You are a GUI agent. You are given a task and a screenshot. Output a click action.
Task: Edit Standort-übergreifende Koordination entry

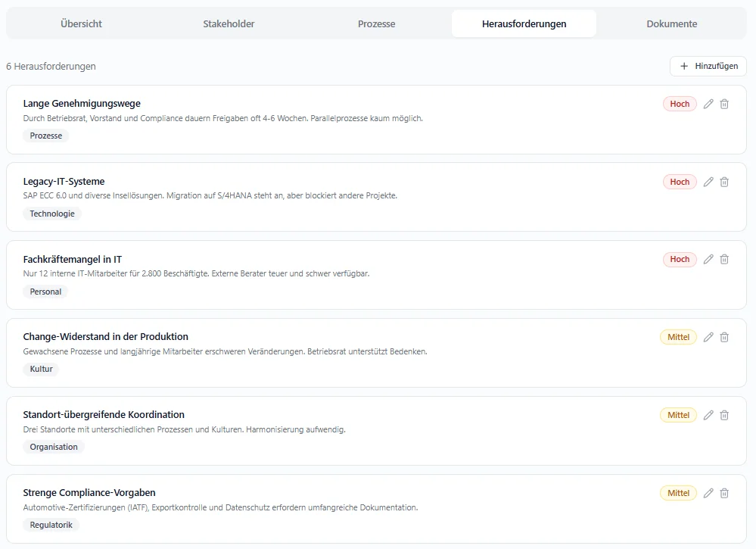pos(708,415)
